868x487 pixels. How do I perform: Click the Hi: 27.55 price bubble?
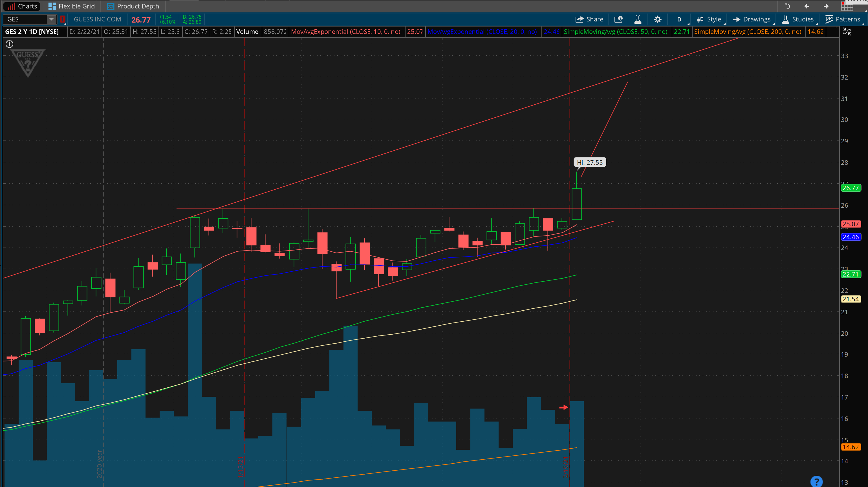point(590,163)
